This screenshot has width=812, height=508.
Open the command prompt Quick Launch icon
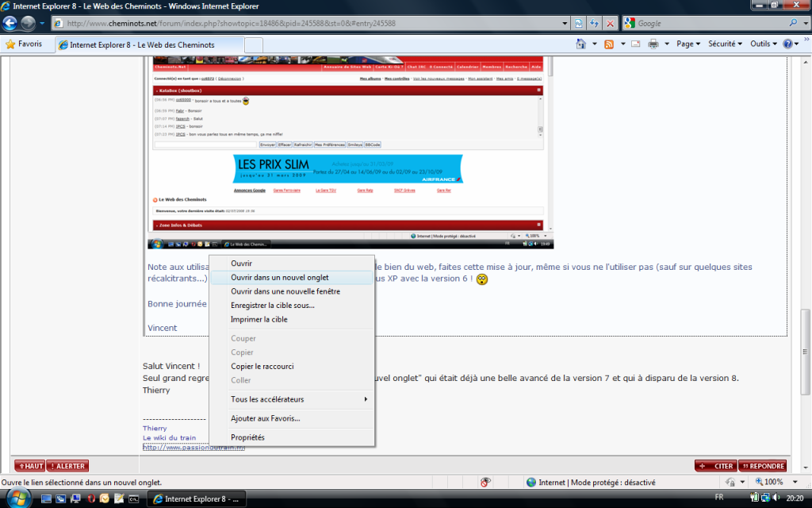click(x=133, y=498)
